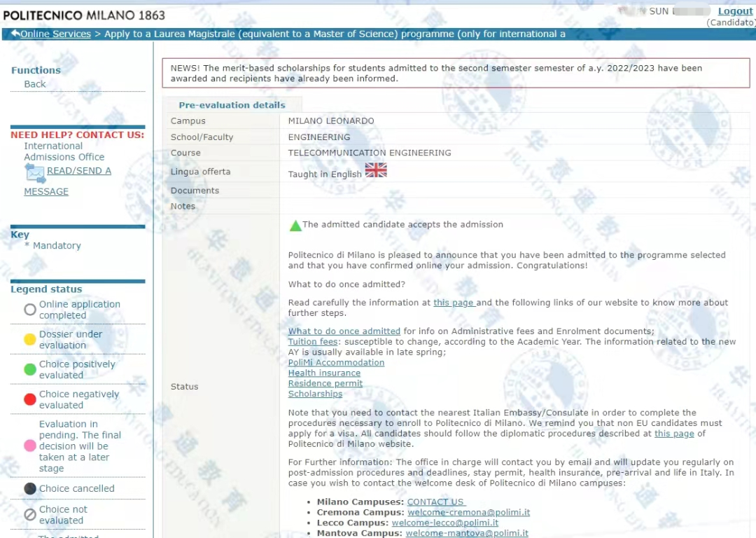This screenshot has width=756, height=538.
Task: Click the Notes row label
Action: point(183,206)
